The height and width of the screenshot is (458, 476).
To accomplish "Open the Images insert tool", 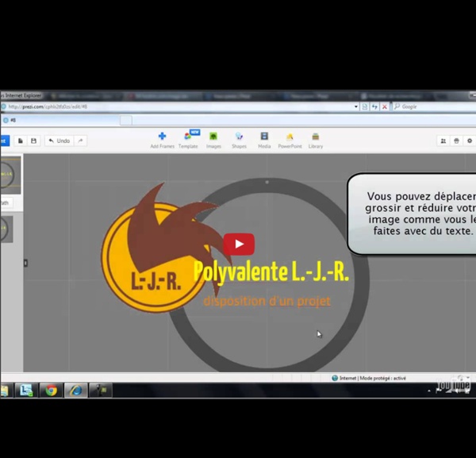I will (213, 140).
